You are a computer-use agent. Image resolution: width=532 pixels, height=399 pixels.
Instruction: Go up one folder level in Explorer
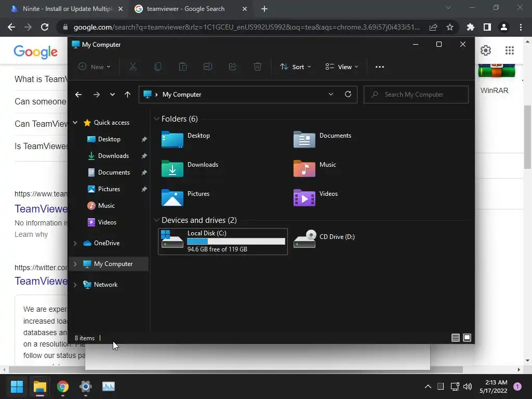click(x=128, y=95)
